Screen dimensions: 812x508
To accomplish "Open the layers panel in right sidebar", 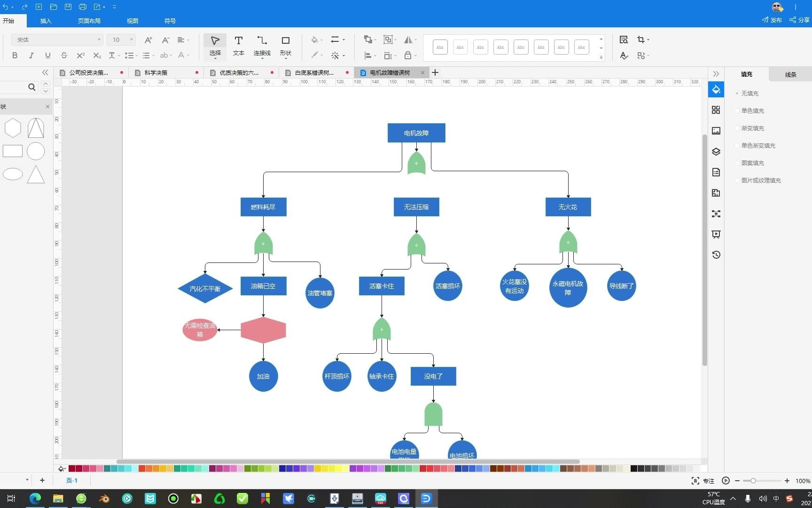I will pyautogui.click(x=716, y=151).
